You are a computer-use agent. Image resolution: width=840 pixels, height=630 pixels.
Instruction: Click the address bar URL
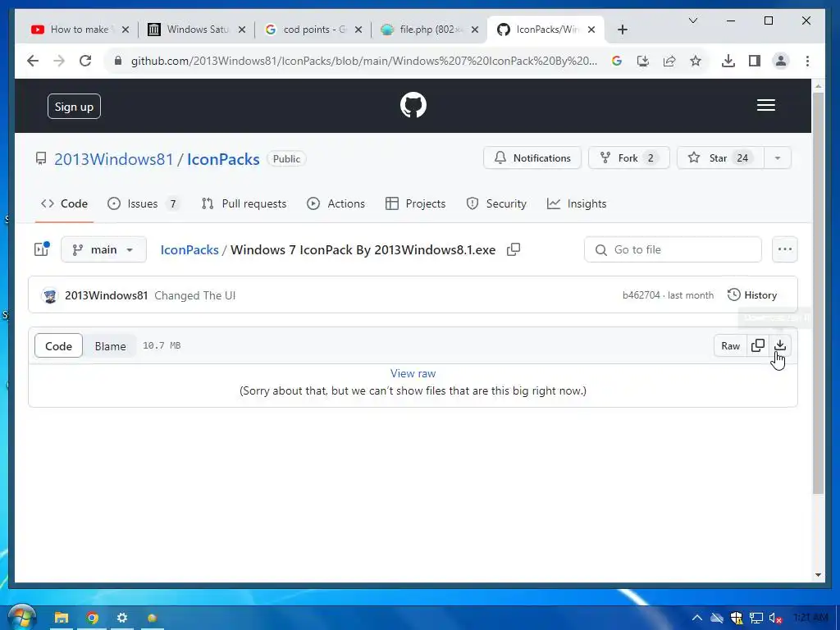tap(363, 61)
